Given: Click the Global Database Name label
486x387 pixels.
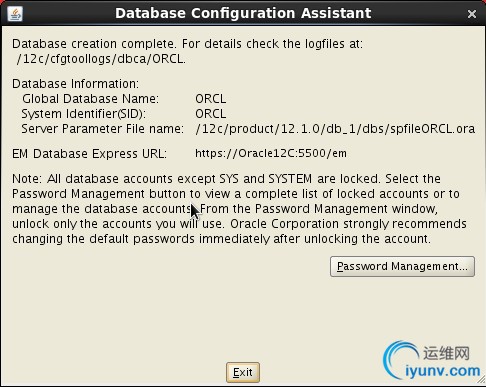Looking at the screenshot, I should pos(90,99).
